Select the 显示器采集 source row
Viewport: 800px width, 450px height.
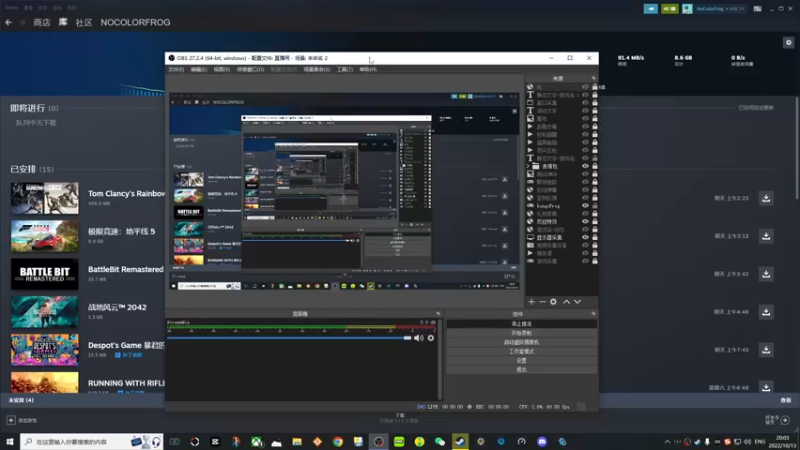coord(562,237)
